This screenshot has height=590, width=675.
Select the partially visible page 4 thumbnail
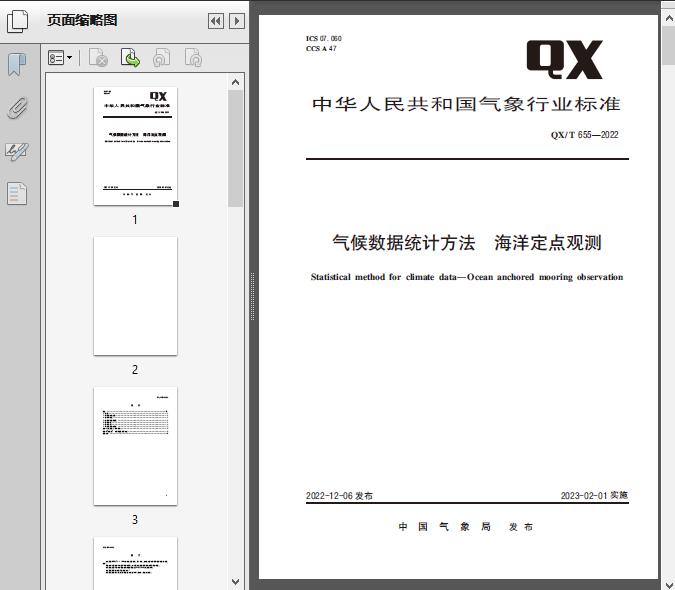pyautogui.click(x=135, y=563)
